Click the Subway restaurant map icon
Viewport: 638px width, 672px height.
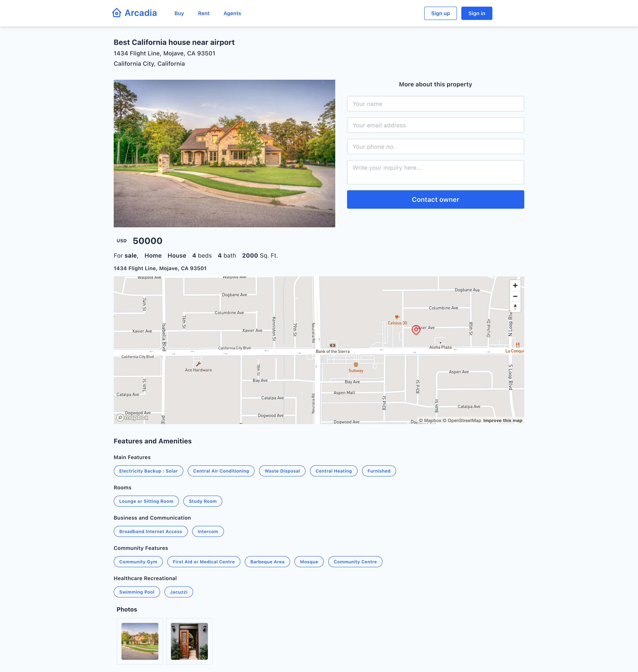[356, 364]
